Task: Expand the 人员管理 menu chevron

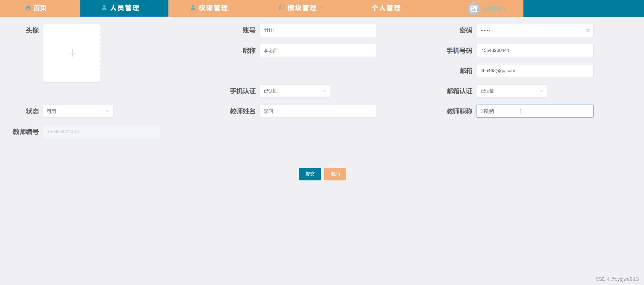Action: click(145, 8)
